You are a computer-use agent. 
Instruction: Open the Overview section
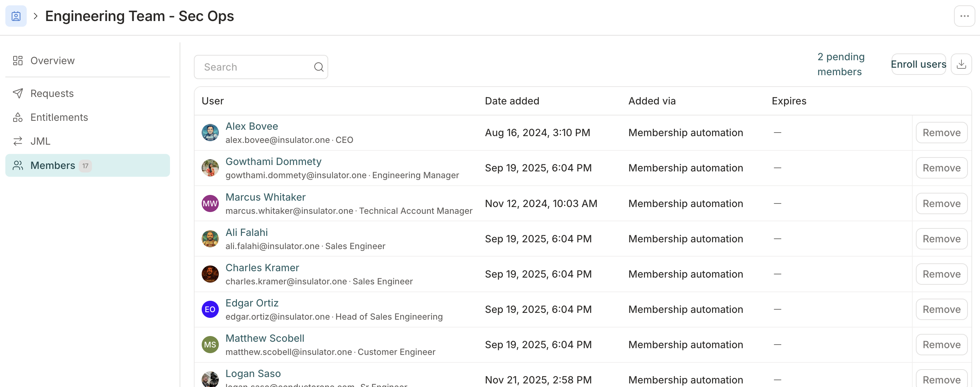(x=88, y=61)
